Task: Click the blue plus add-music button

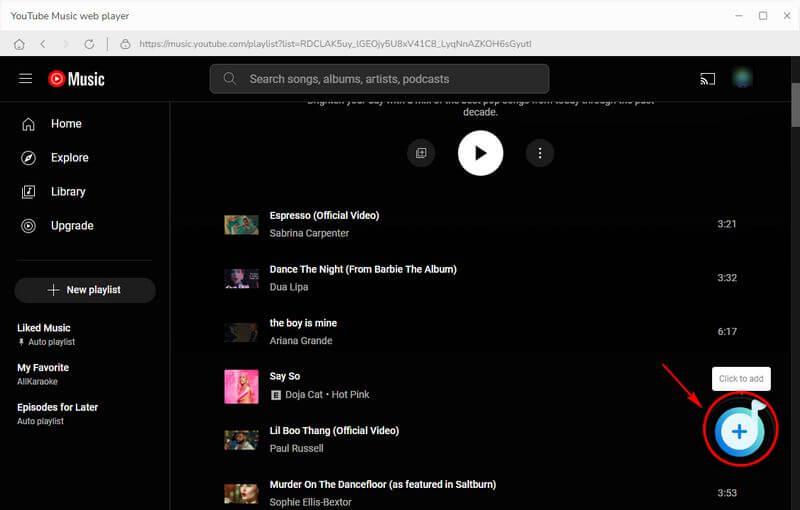Action: (x=739, y=431)
